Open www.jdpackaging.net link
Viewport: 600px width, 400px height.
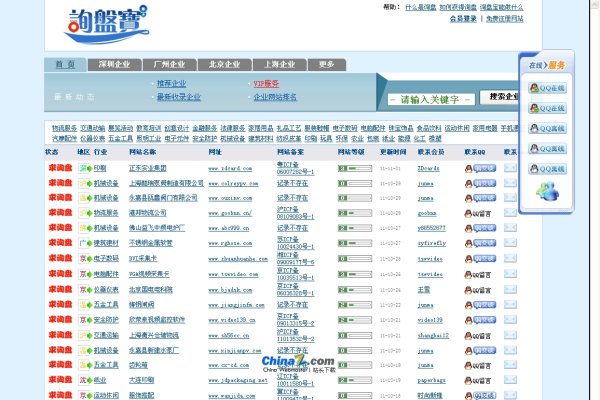[x=238, y=380]
